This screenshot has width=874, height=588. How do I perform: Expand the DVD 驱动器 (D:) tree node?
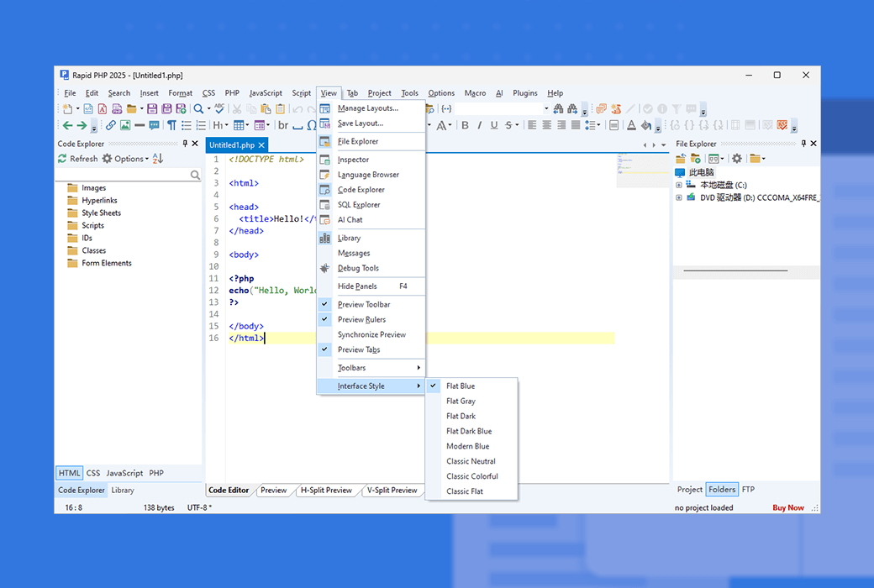pyautogui.click(x=679, y=197)
